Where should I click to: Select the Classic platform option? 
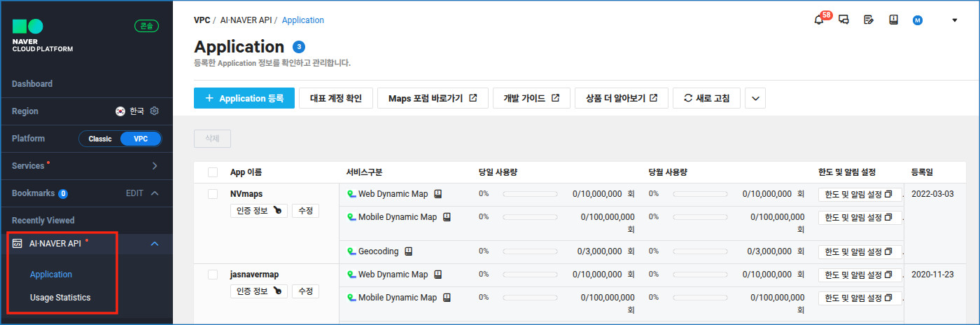99,139
